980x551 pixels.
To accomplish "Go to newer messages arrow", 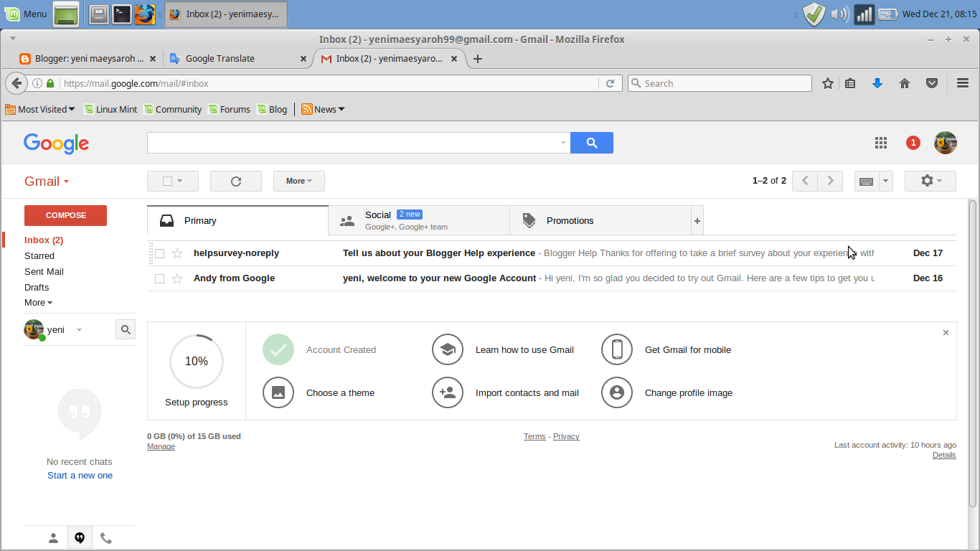I will pos(805,181).
